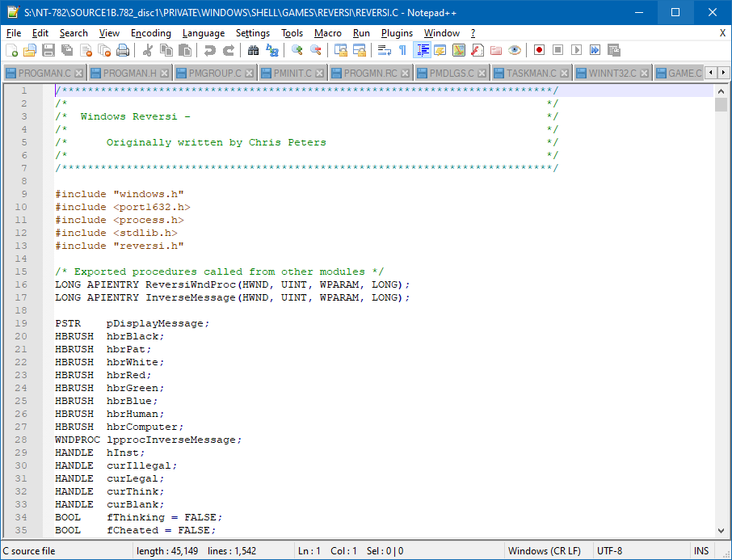The height and width of the screenshot is (560, 732).
Task: Click the vertical scrollbar thumb
Action: (x=721, y=104)
